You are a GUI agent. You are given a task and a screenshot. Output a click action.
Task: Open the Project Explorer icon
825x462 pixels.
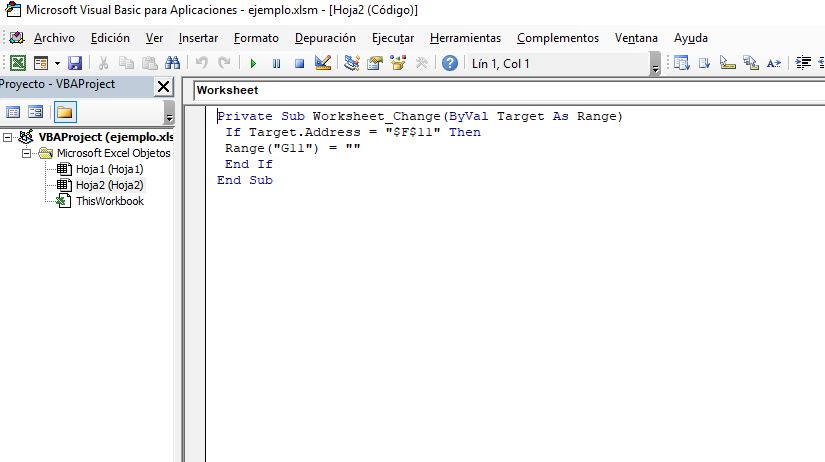[352, 63]
